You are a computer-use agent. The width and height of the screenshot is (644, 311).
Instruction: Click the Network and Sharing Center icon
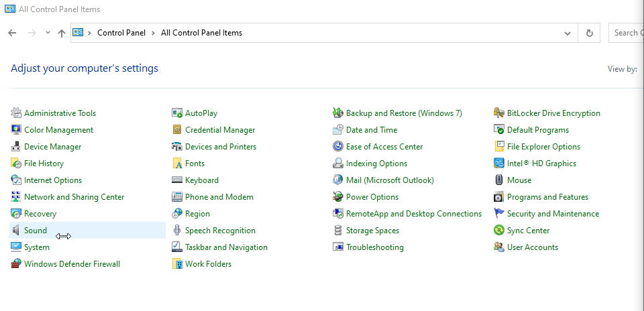tap(15, 197)
